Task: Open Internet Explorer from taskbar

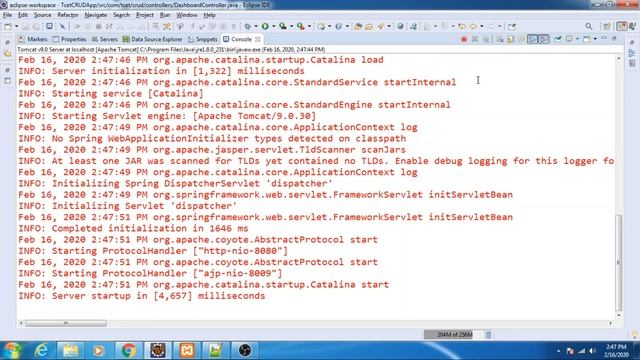Action: coord(42,351)
